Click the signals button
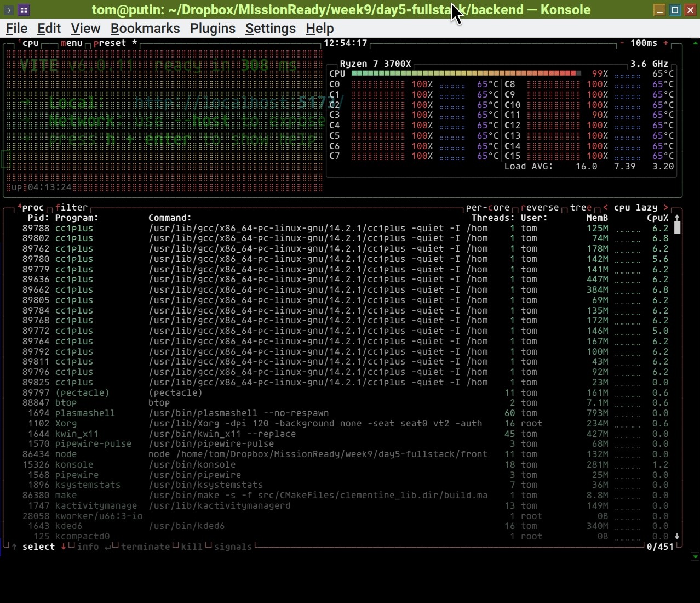Viewport: 700px width, 603px height. [x=233, y=547]
